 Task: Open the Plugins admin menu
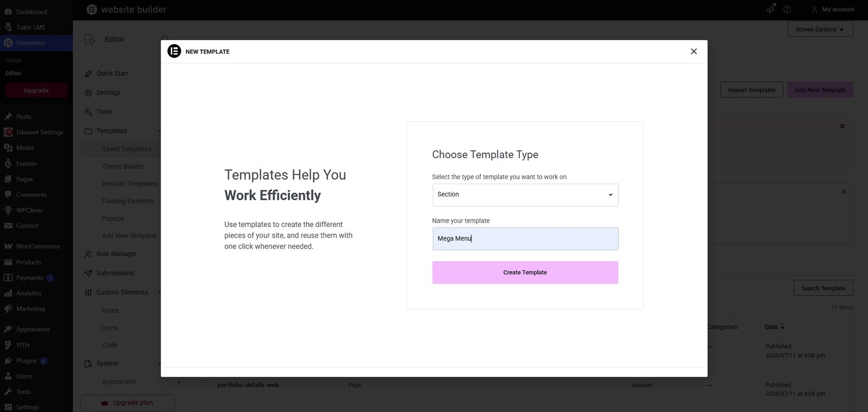coord(26,361)
